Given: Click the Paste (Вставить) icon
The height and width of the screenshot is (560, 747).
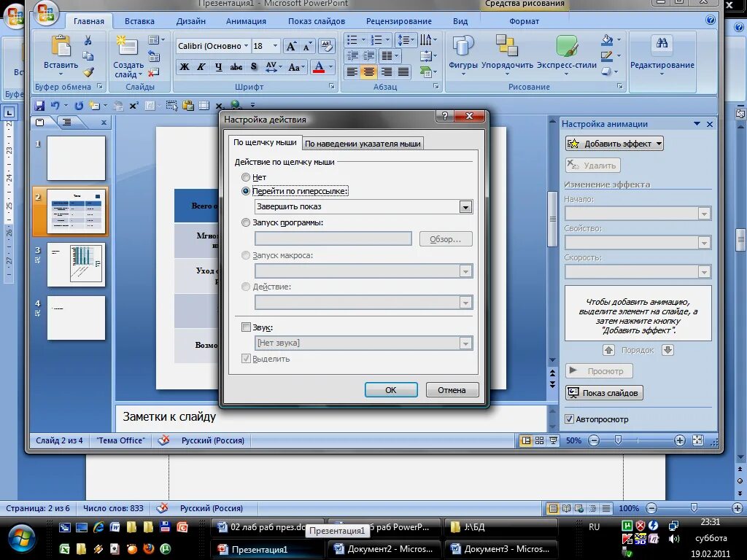Looking at the screenshot, I should (x=61, y=47).
